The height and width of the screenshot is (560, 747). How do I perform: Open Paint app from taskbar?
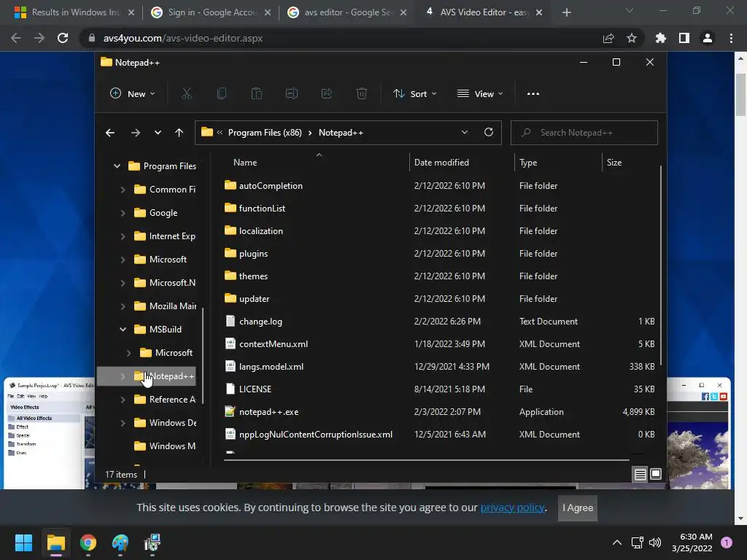(x=120, y=542)
